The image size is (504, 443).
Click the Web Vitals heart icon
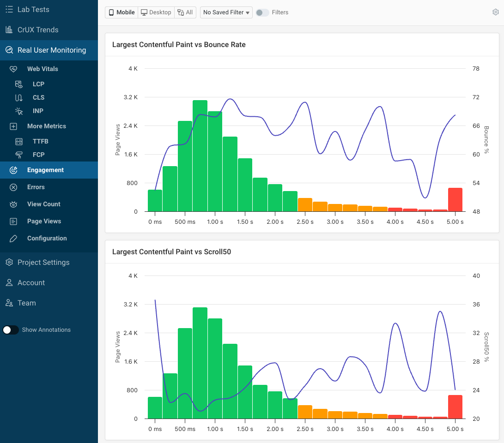tap(13, 69)
